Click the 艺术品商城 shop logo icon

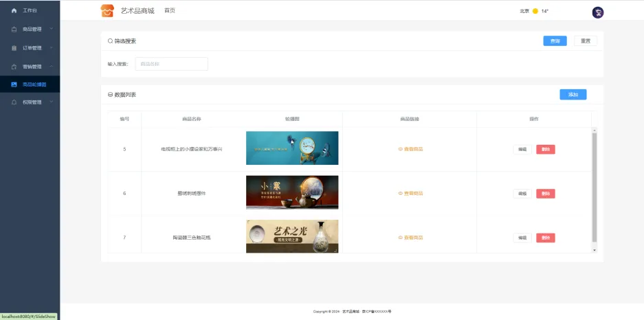pyautogui.click(x=107, y=11)
